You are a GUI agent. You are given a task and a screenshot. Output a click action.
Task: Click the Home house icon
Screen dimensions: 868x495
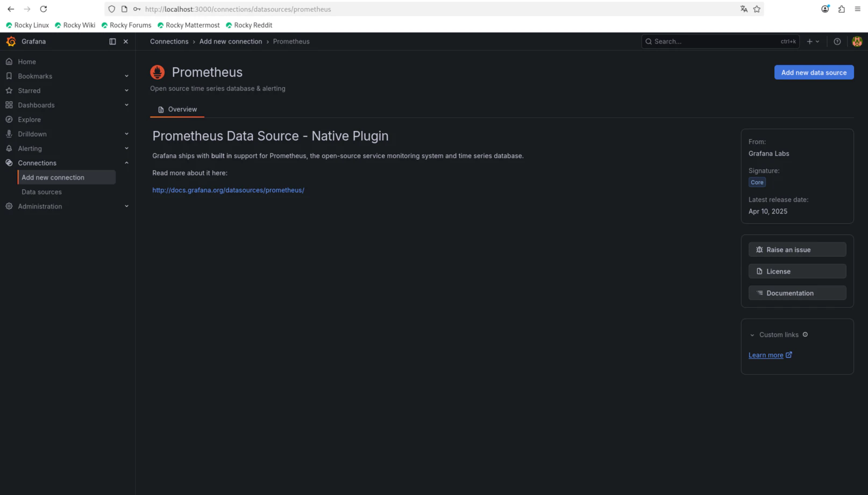[x=9, y=62]
